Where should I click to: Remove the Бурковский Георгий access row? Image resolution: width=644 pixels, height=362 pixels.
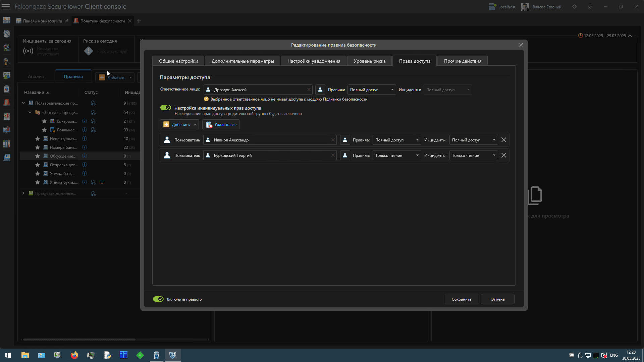click(x=503, y=156)
